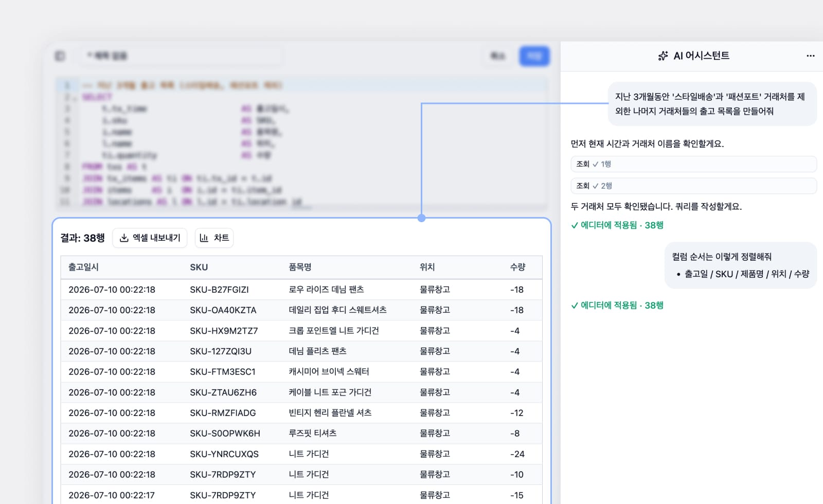Click quantity -24 in SKU-YNRCUXQS row

tap(517, 454)
